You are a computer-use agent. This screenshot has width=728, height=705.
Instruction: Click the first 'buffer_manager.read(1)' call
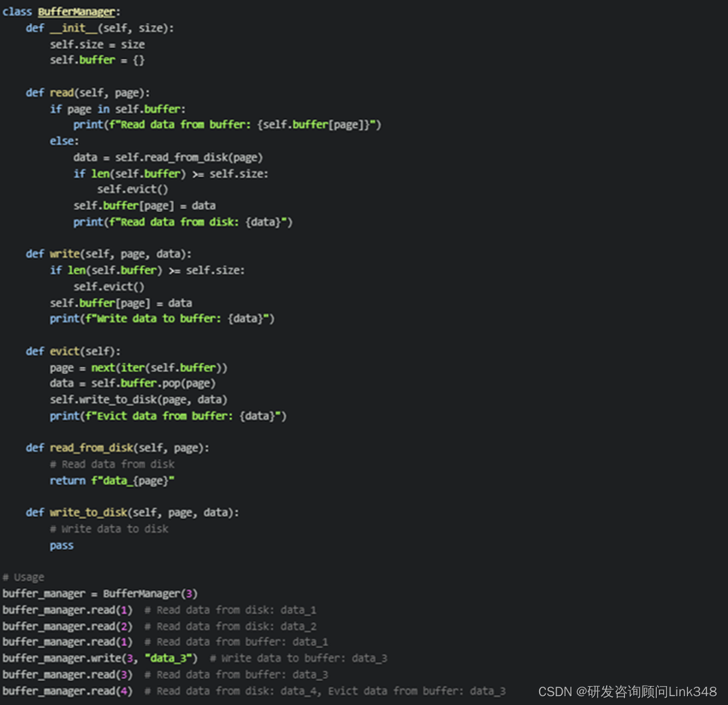click(67, 610)
